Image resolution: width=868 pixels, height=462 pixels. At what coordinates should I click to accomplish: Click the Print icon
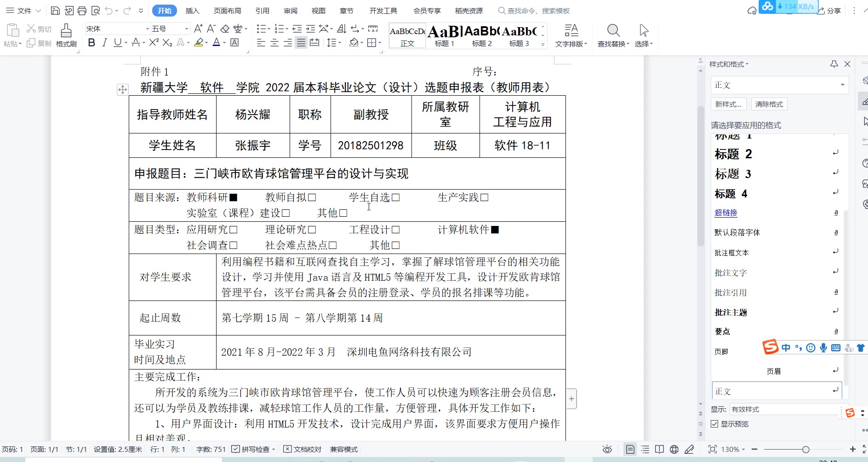pyautogui.click(x=82, y=11)
